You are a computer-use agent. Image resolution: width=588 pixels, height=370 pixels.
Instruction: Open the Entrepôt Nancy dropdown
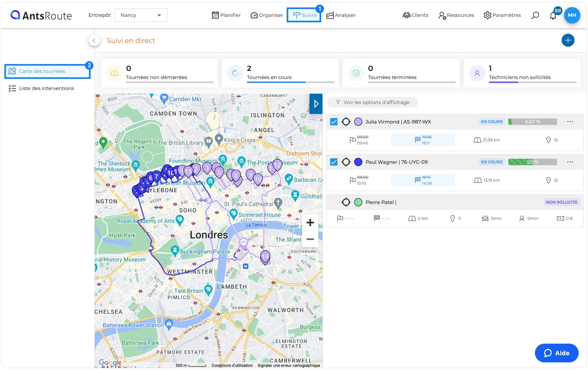[141, 15]
